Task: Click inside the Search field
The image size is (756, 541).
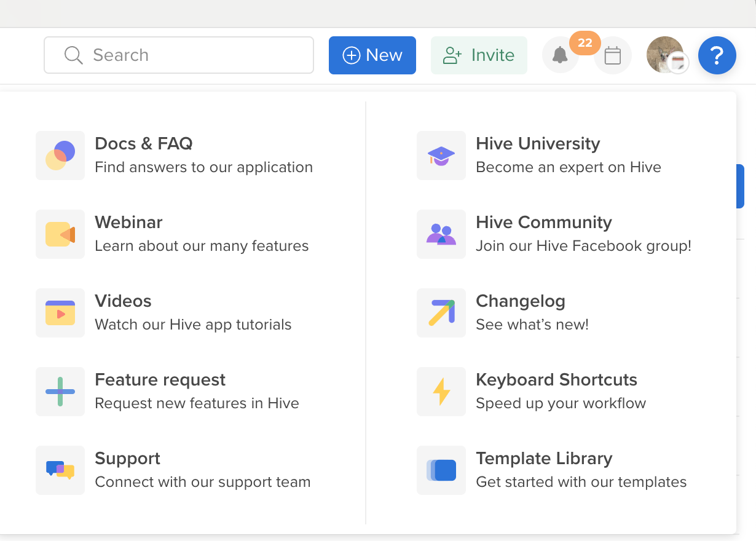Action: tap(178, 55)
